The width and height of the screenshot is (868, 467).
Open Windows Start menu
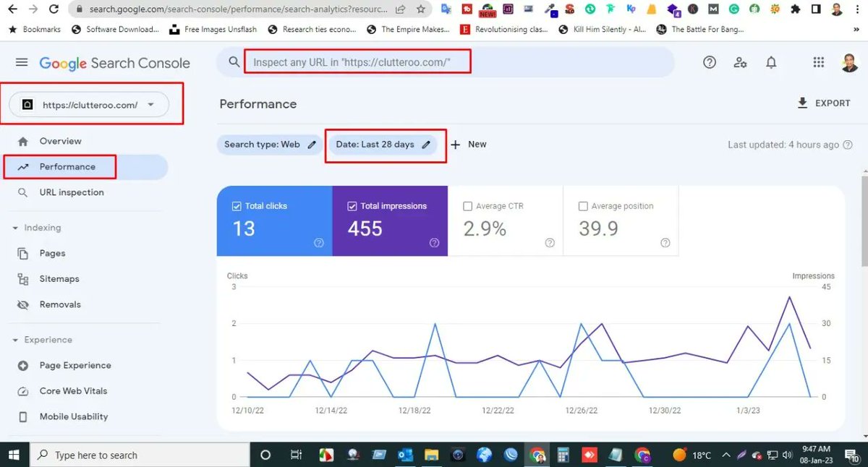coord(14,455)
